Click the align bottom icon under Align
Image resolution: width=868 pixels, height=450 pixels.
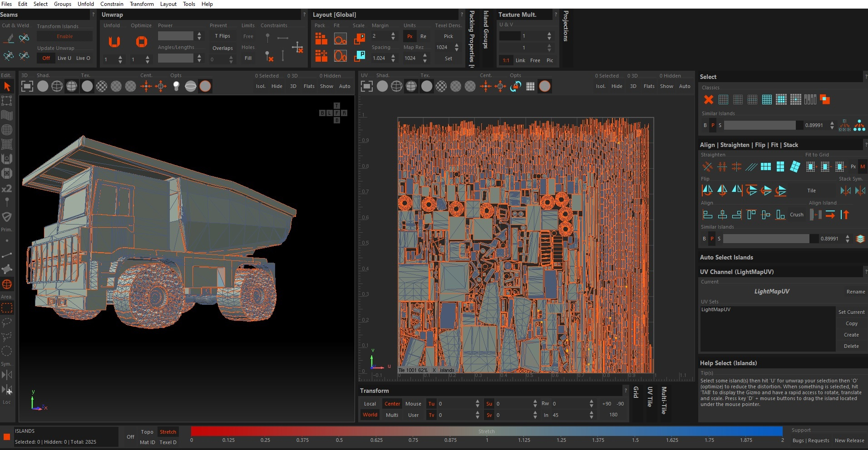pyautogui.click(x=780, y=215)
